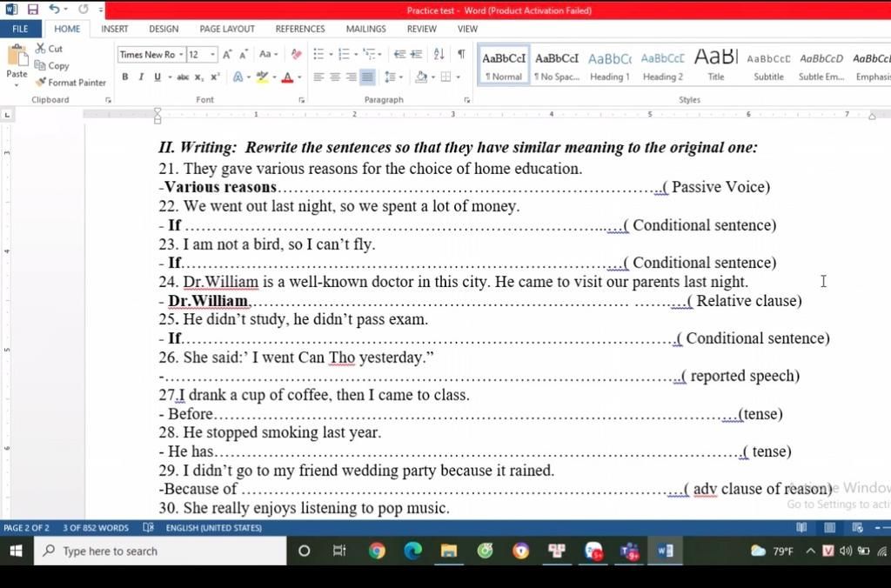
Task: Apply the Subtitle style
Action: (x=768, y=65)
